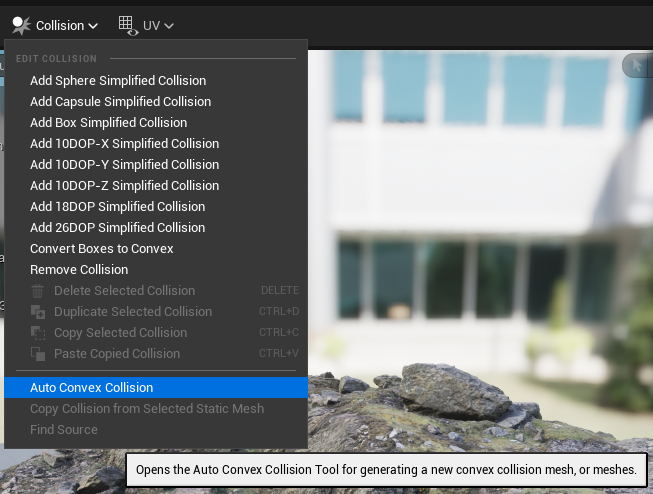Screen dimensions: 653x494
Task: Open the UV dropdown menu
Action: click(146, 26)
